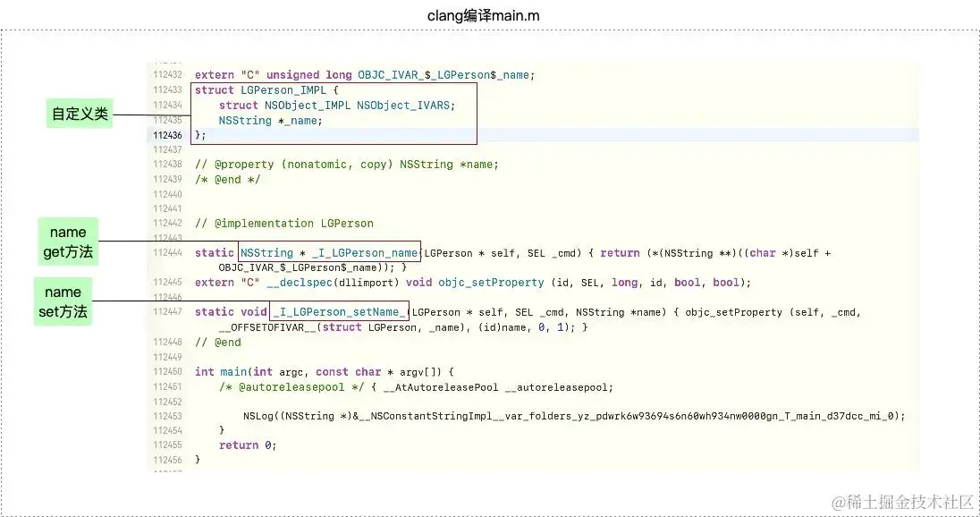Click line number 112444 in the gutter
The width and height of the screenshot is (980, 517).
(x=167, y=252)
